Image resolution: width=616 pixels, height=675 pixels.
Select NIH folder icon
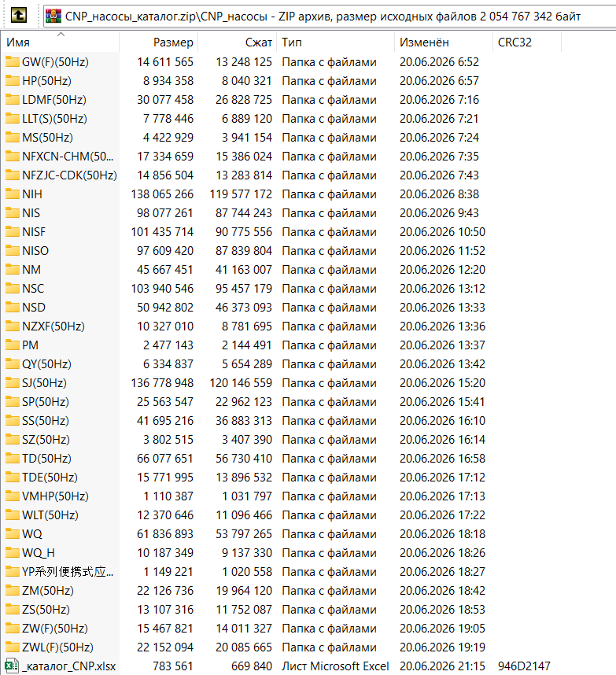coord(13,194)
